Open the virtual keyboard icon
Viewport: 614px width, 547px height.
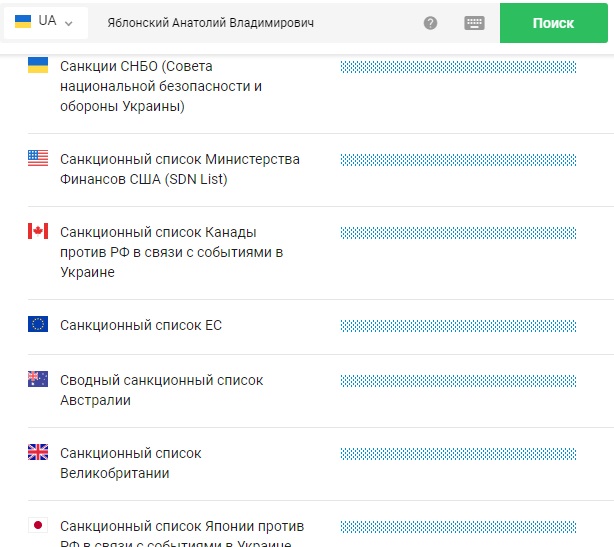pos(474,23)
